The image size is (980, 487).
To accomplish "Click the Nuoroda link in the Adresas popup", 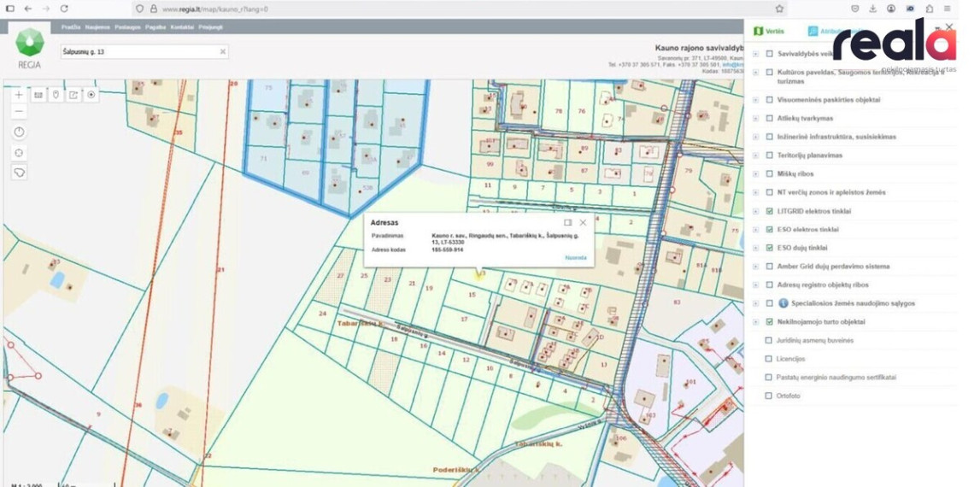I will click(x=576, y=257).
